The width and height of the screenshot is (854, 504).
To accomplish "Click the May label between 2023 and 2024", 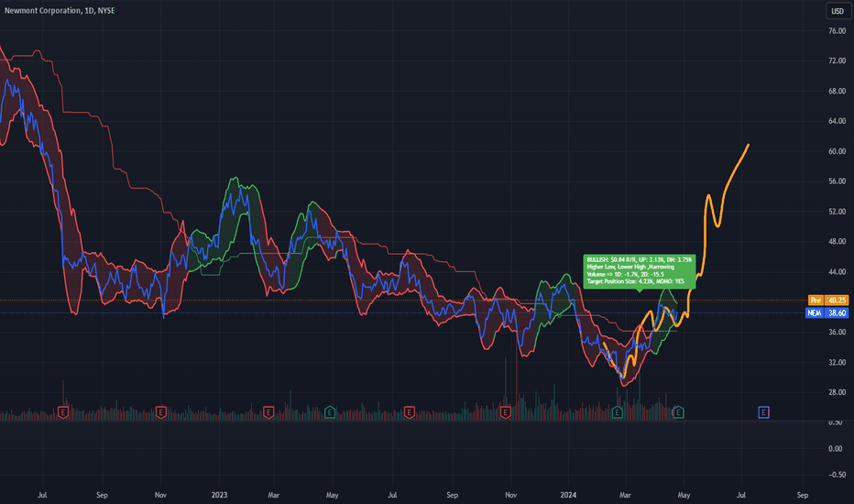I will [333, 495].
